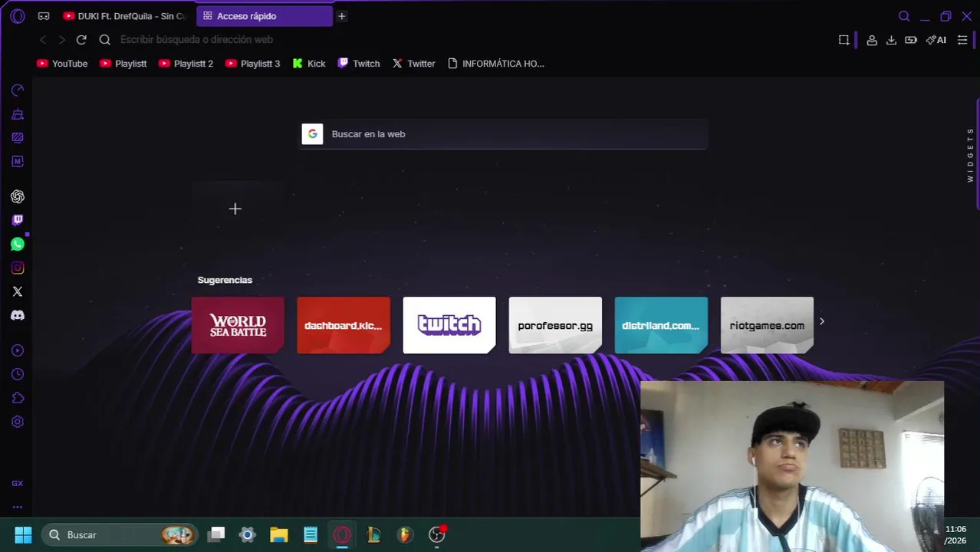Open the Twitter bookmark

414,64
